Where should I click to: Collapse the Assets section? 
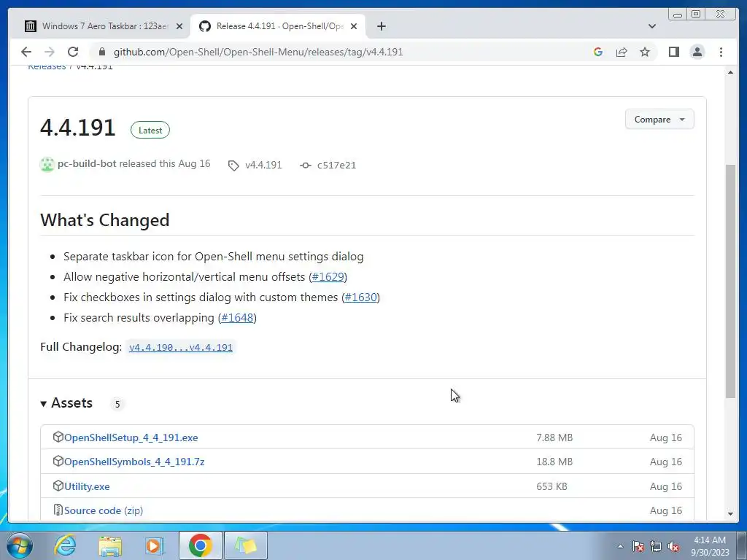coord(66,402)
